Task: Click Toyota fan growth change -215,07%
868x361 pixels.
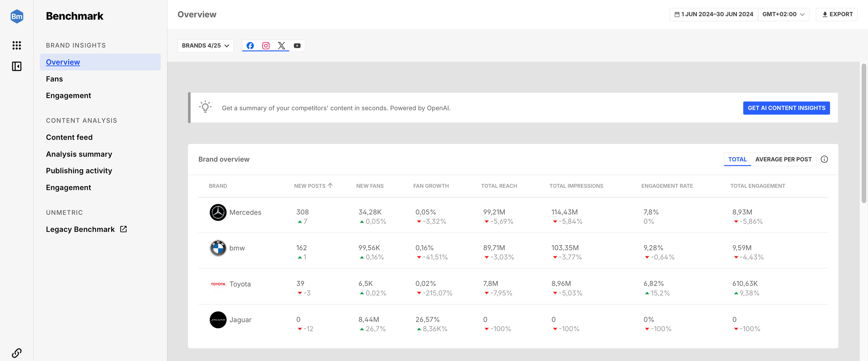Action: point(434,293)
